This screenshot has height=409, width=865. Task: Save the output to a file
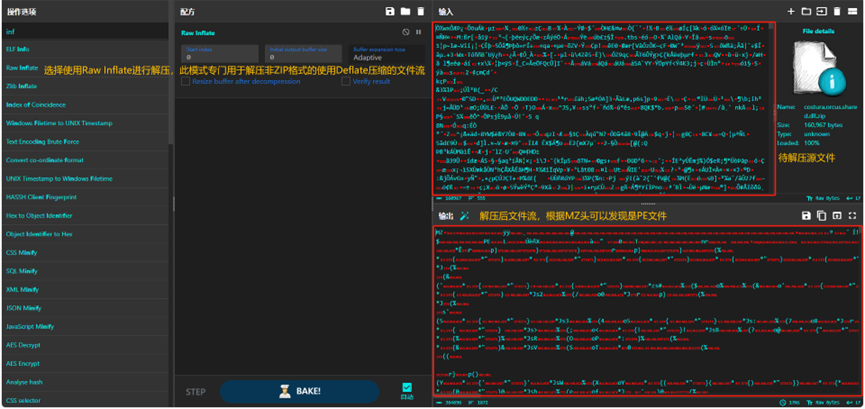(806, 215)
